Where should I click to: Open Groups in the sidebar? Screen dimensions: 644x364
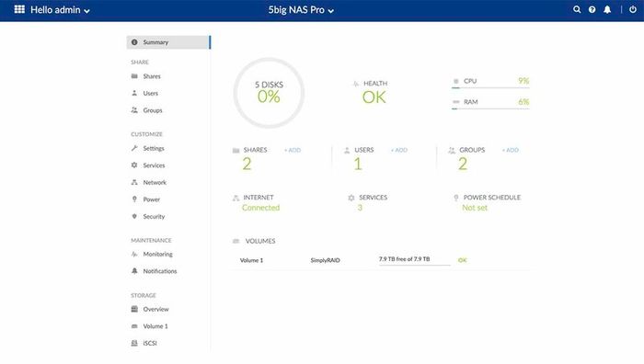click(x=153, y=110)
